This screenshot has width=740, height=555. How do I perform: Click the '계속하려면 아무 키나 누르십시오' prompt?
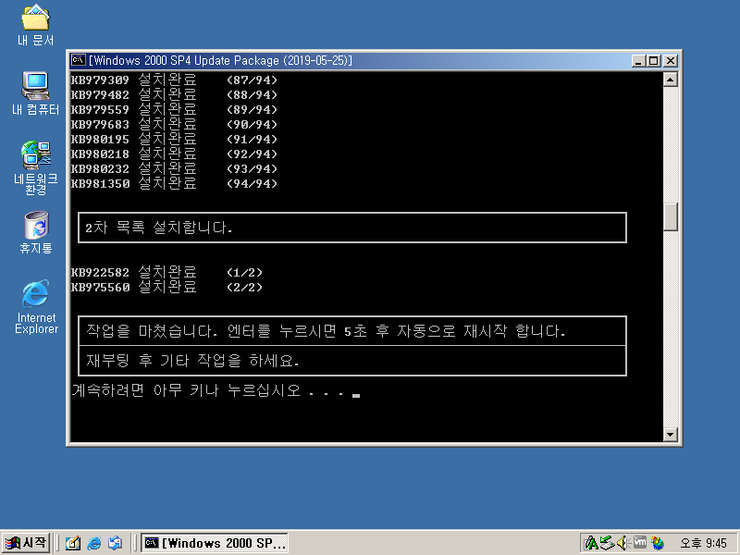186,391
